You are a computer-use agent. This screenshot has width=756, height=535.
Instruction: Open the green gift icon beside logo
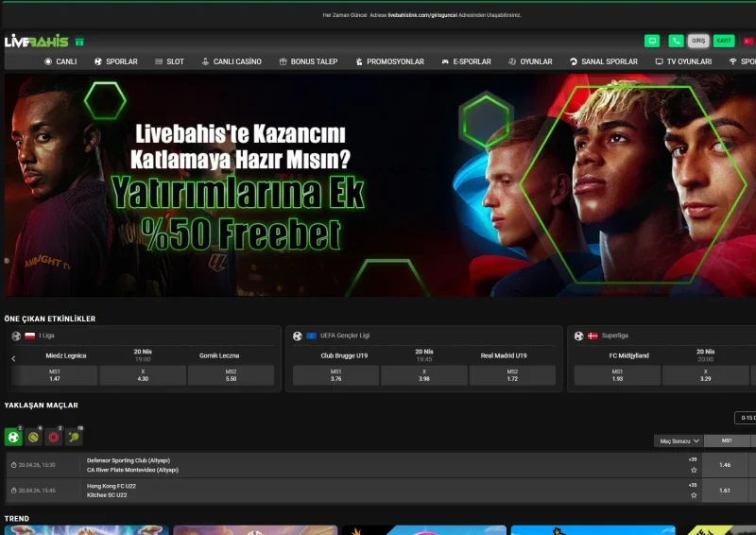pyautogui.click(x=79, y=42)
